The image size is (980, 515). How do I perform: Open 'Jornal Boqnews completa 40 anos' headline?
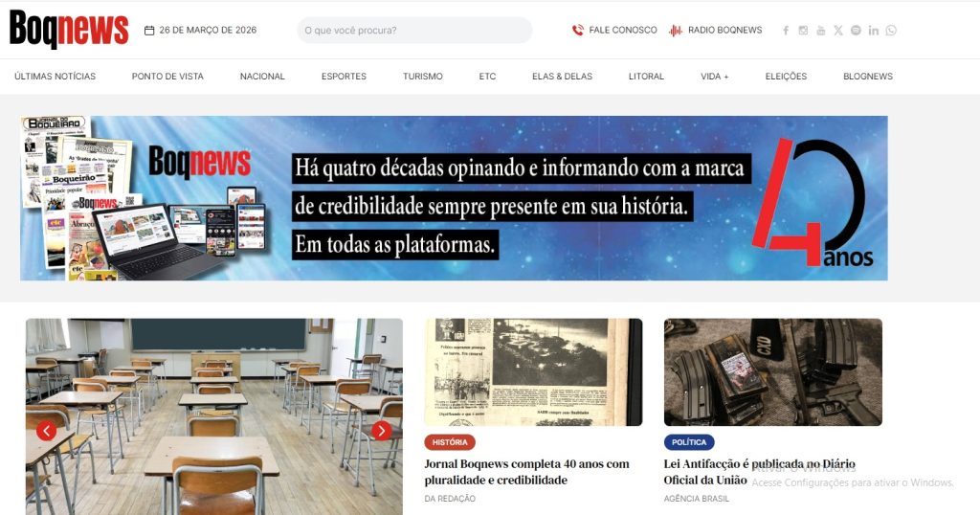pyautogui.click(x=527, y=472)
